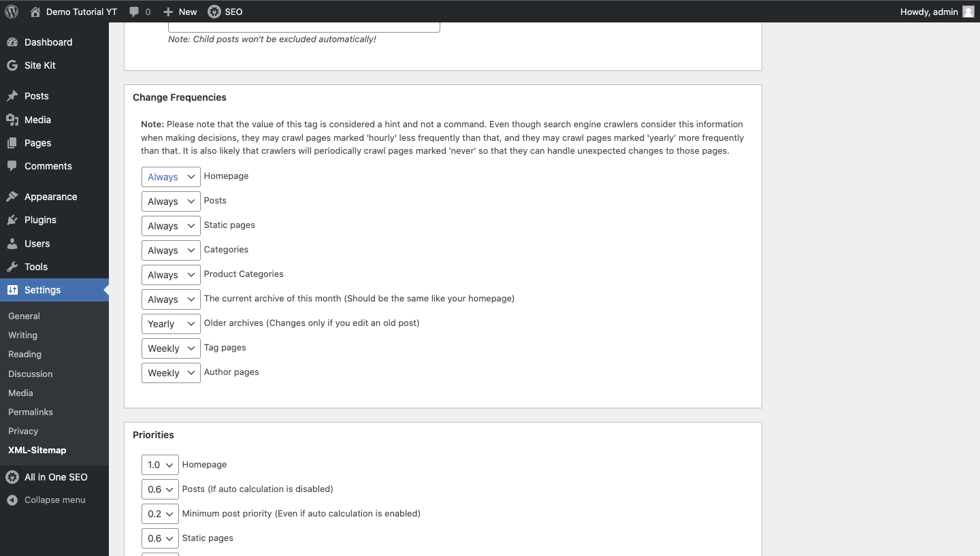Select Permalinks in the Settings submenu

tap(30, 412)
